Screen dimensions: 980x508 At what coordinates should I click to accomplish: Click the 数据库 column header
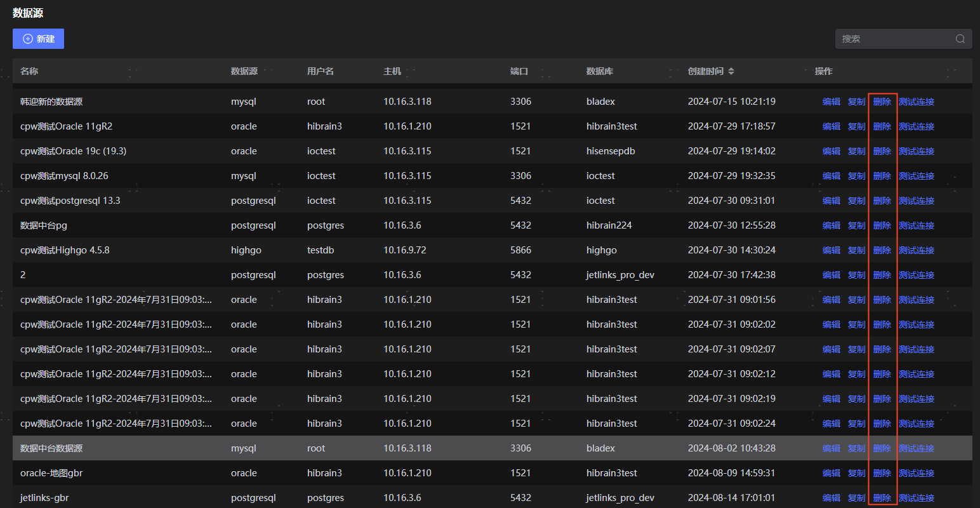(x=600, y=71)
